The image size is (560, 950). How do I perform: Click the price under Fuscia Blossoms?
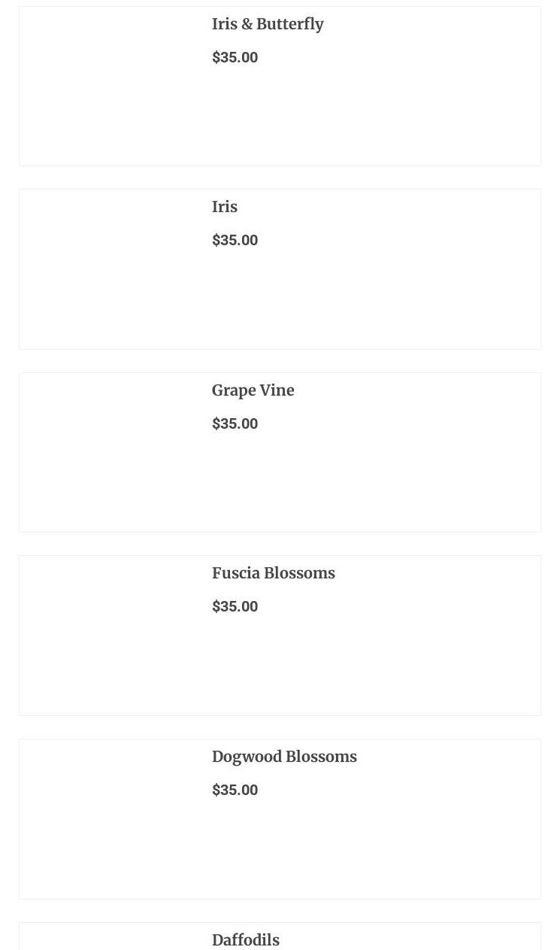(235, 607)
